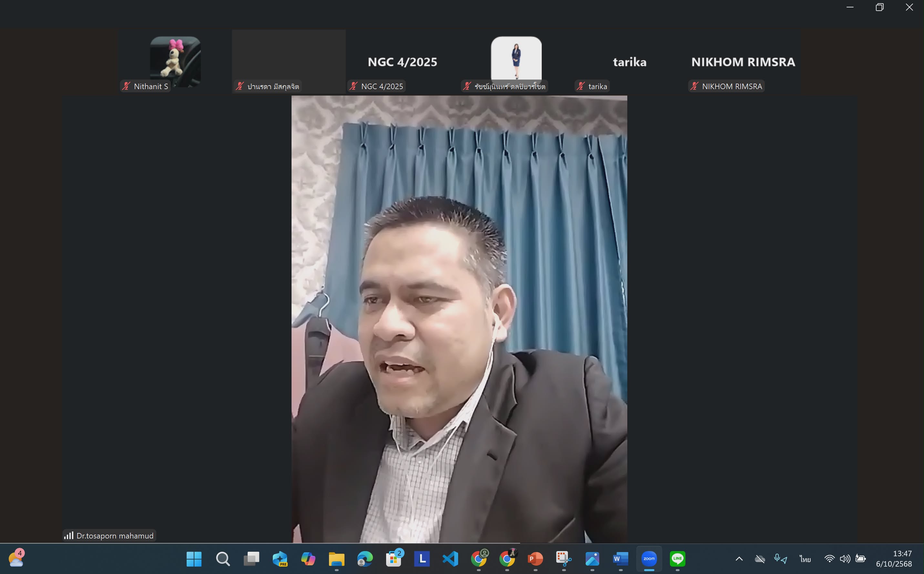Open Windows Start menu
This screenshot has width=924, height=574.
[194, 559]
